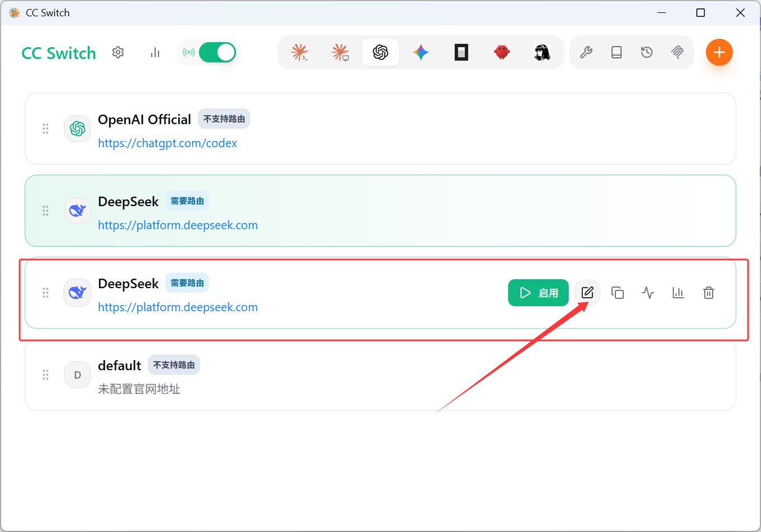Click the 不支持路由 badge on OpenAI Official

tap(224, 119)
